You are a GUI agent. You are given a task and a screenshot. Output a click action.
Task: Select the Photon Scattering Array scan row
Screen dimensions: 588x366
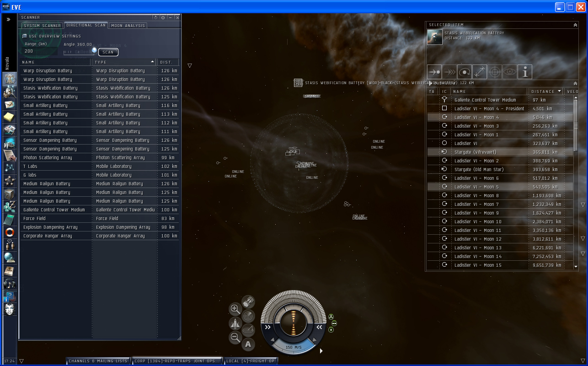coord(100,158)
